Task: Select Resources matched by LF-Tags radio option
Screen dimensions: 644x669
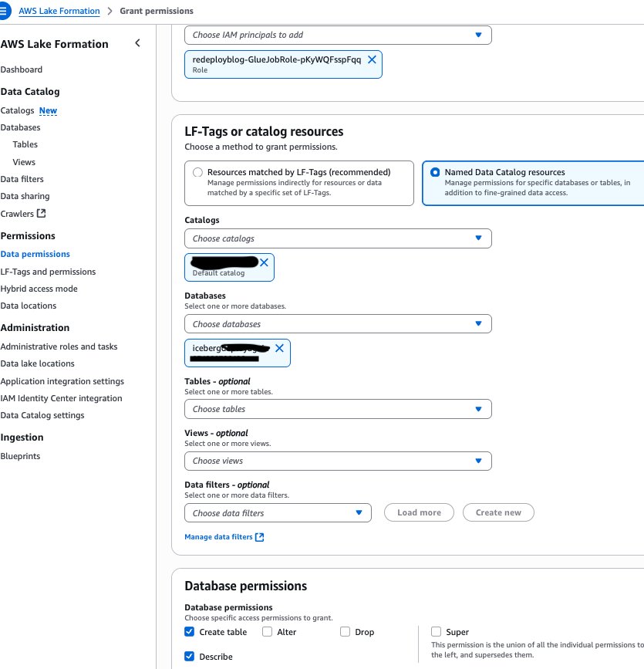Action: point(197,172)
